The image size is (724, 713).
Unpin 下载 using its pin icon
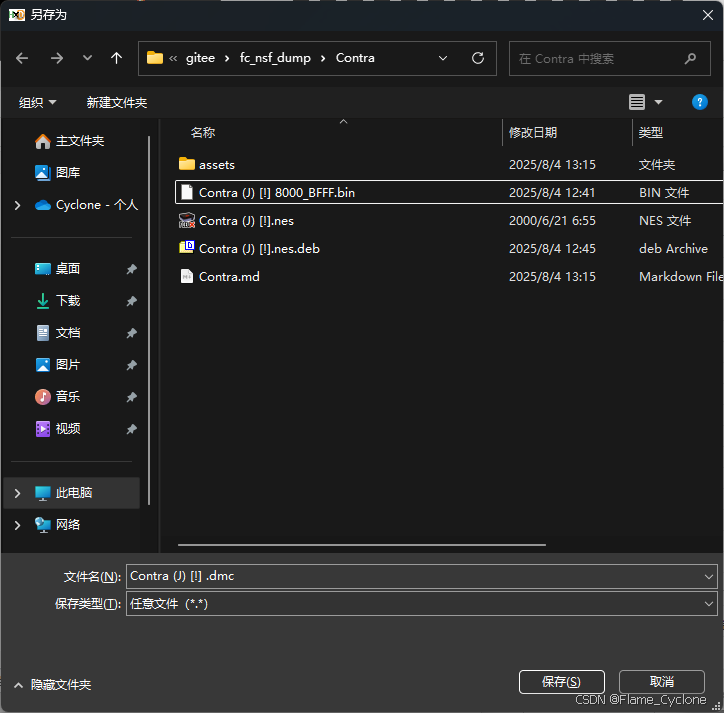tap(132, 301)
